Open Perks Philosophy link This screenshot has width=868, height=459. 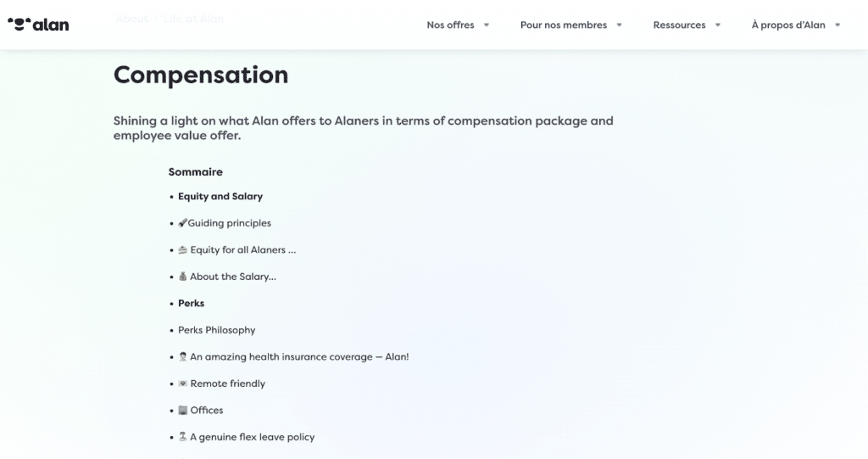click(216, 330)
